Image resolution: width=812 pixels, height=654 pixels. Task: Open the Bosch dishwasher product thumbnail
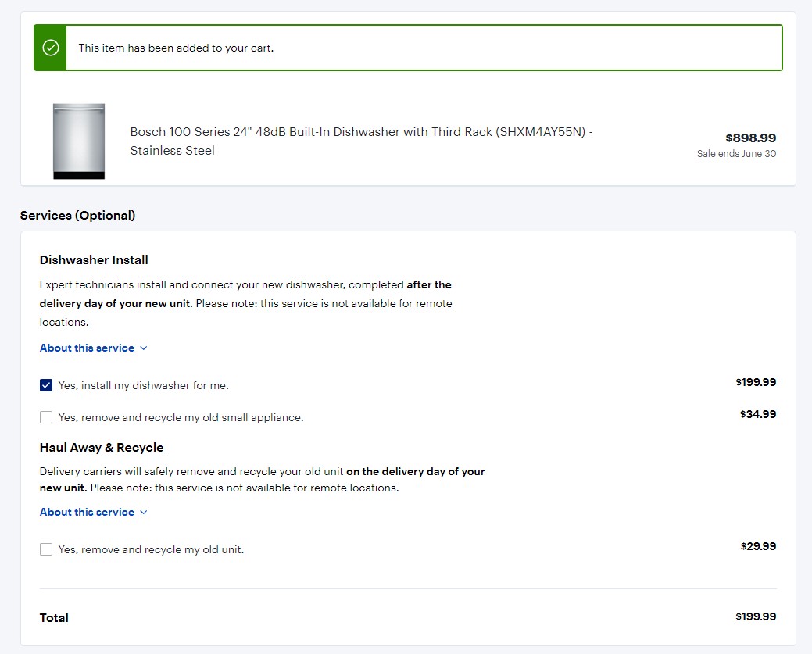tap(79, 141)
